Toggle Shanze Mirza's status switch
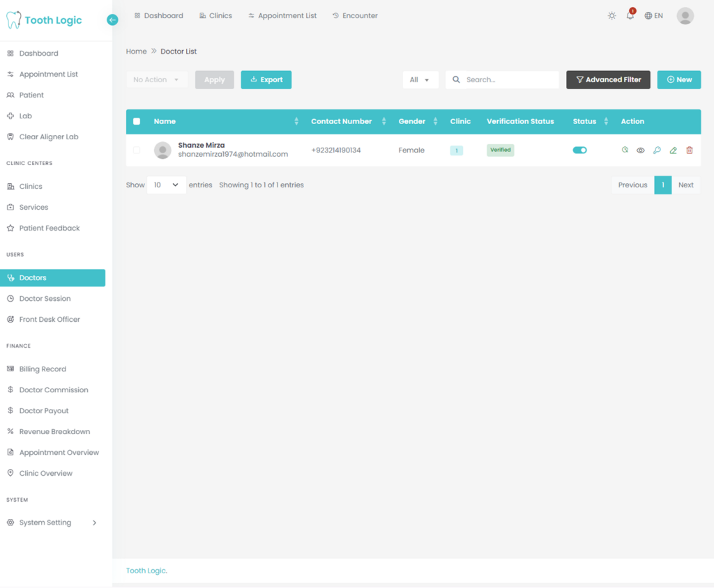Viewport: 714px width, 588px height. [x=579, y=150]
